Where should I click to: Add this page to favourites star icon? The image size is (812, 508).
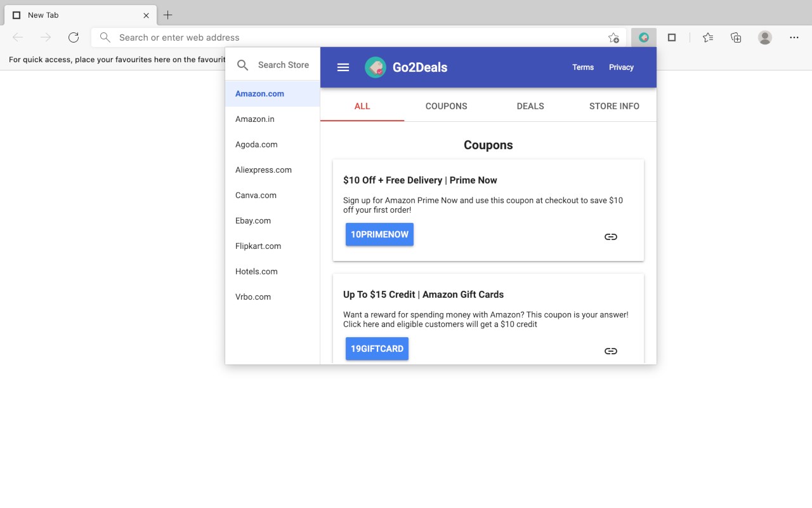tap(613, 37)
